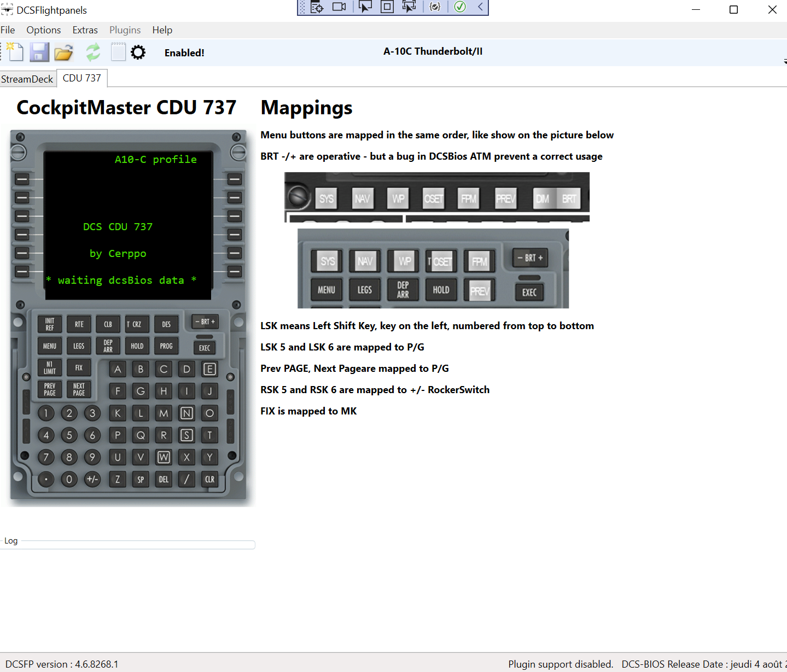Open the toolbar overflow arrow at far right
The image size is (787, 672).
pyautogui.click(x=785, y=62)
